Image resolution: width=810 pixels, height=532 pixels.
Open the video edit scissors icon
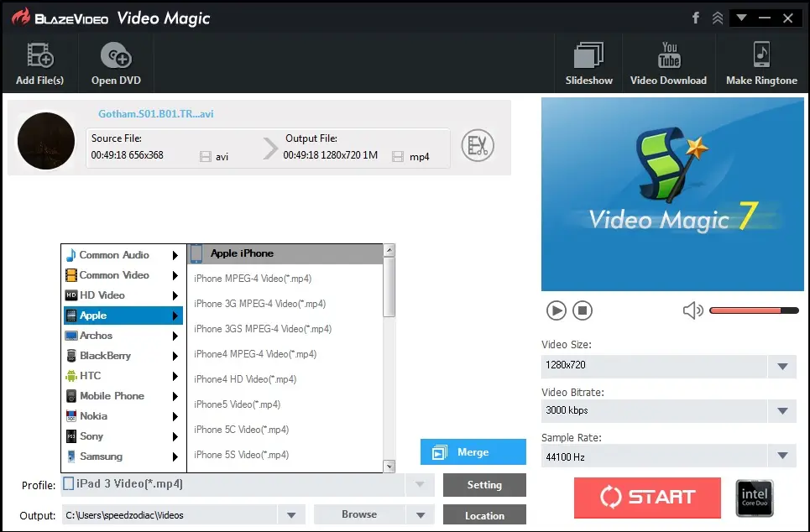coord(478,146)
